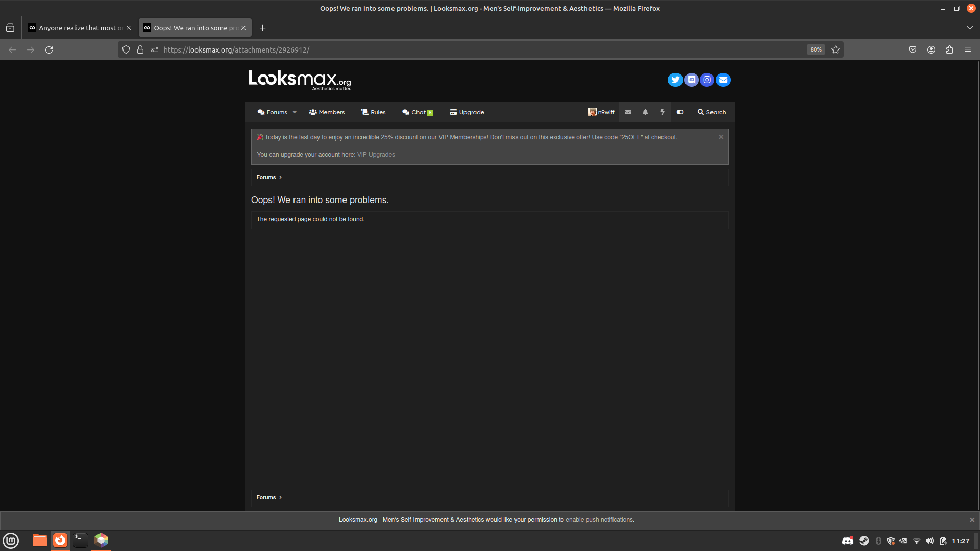The height and width of the screenshot is (551, 980).
Task: Open the Firefox account icon
Action: click(931, 50)
